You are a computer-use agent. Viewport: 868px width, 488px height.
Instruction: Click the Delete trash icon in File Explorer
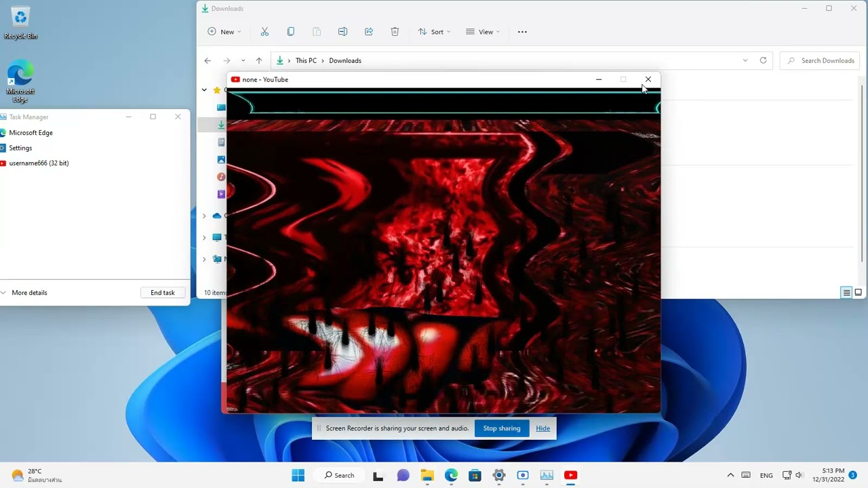[x=395, y=32]
